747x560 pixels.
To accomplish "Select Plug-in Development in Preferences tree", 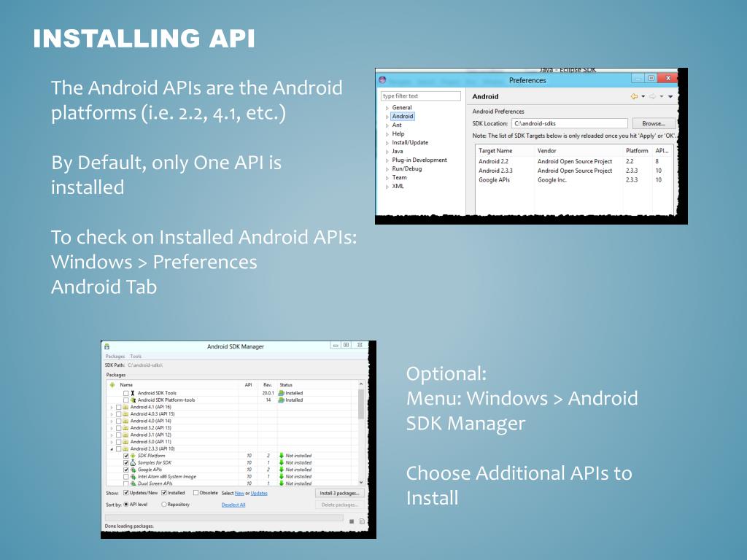I will (419, 160).
